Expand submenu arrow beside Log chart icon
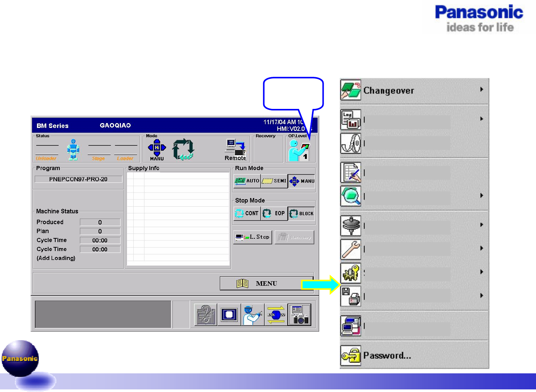The image size is (536, 392). pos(482,119)
